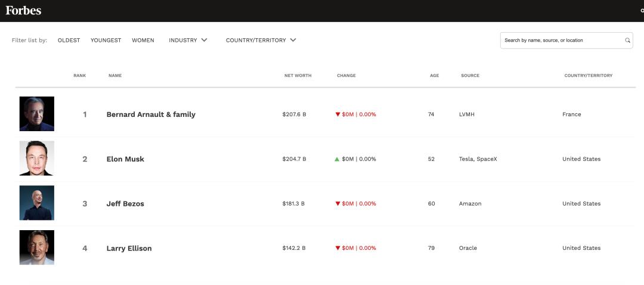Click the green up arrow for Elon Musk
The height and width of the screenshot is (285, 644).
click(337, 159)
